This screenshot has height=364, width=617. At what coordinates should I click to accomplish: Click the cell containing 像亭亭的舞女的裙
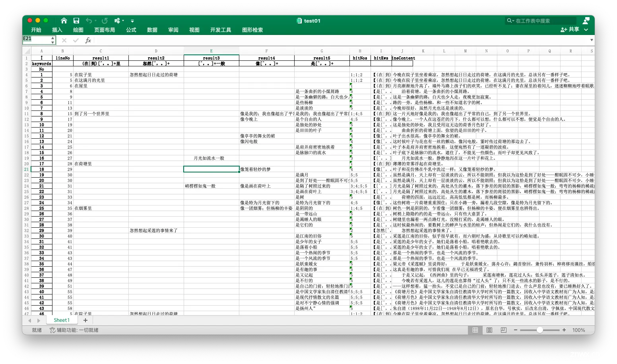pos(267,136)
